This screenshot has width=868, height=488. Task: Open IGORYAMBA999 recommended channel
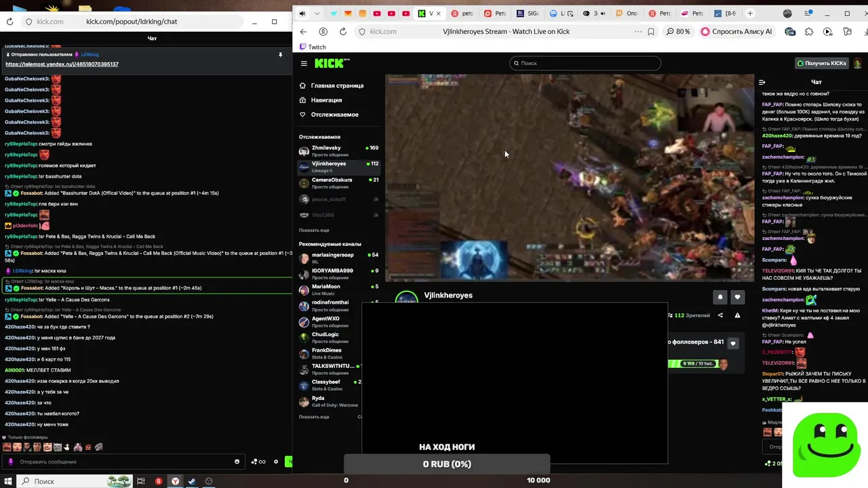(x=338, y=274)
